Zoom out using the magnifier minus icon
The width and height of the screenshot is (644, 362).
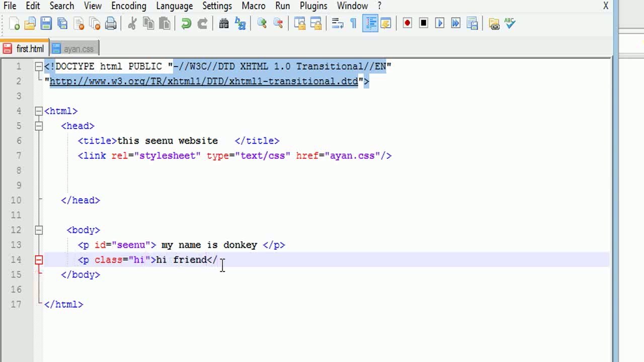click(278, 24)
